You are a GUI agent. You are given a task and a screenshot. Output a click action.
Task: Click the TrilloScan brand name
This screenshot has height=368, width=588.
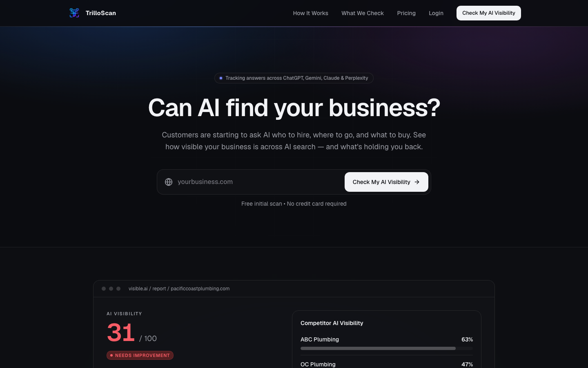tap(101, 13)
